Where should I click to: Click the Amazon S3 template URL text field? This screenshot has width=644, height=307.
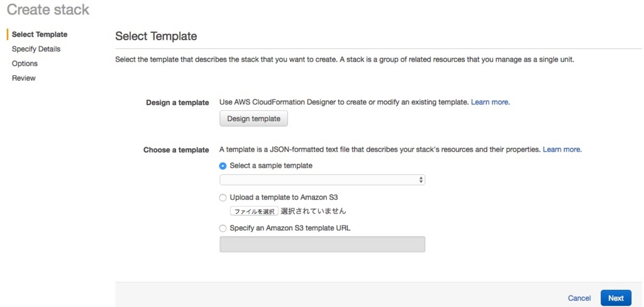point(322,244)
